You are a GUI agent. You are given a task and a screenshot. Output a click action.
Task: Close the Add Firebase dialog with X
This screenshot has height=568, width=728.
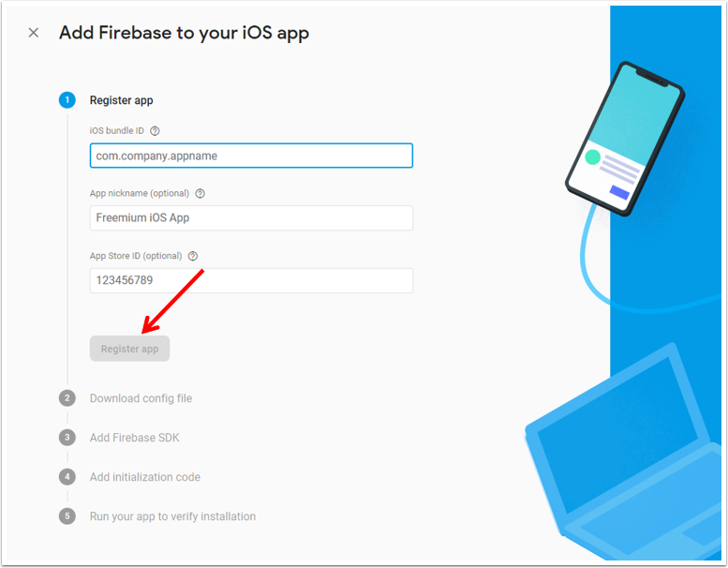(x=34, y=33)
